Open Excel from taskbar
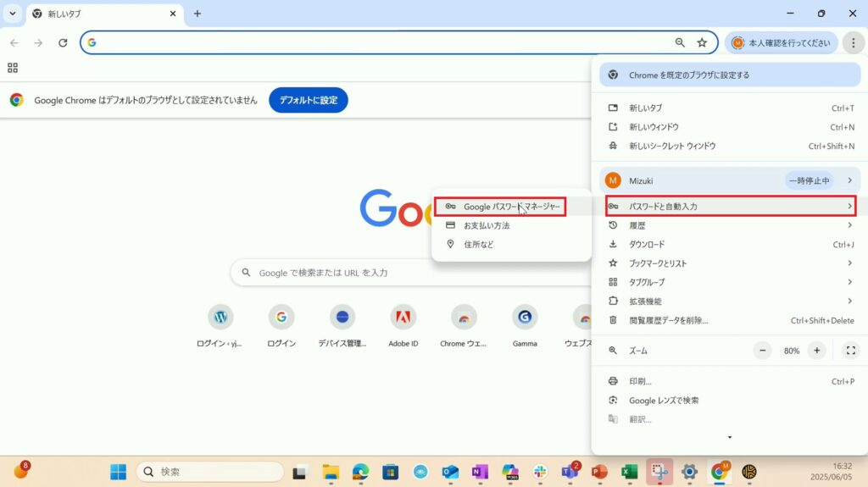The image size is (868, 487). 630,472
